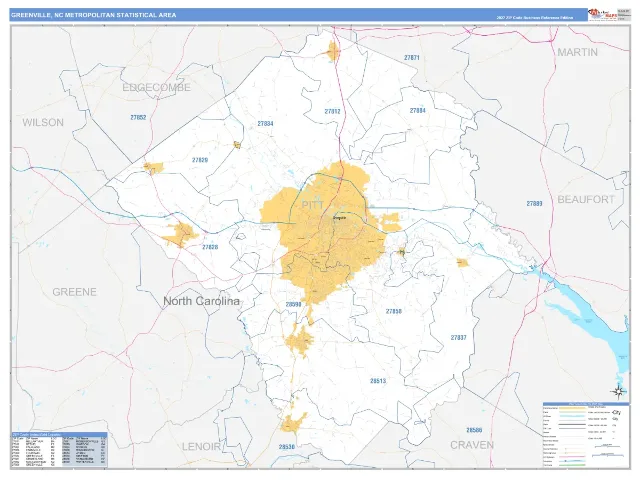Click ZIP code label 28513
Viewport: 640px width, 480px height.
pos(378,381)
